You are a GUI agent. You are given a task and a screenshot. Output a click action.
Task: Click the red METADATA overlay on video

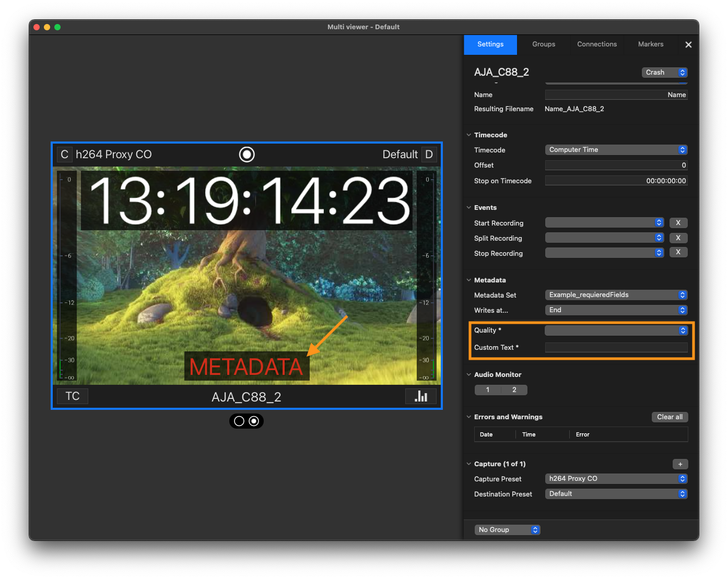coord(246,367)
